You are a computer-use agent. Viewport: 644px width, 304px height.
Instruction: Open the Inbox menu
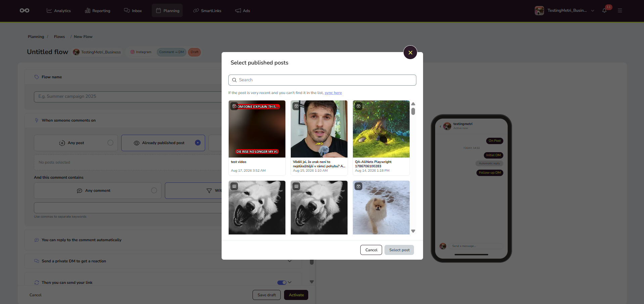point(133,11)
